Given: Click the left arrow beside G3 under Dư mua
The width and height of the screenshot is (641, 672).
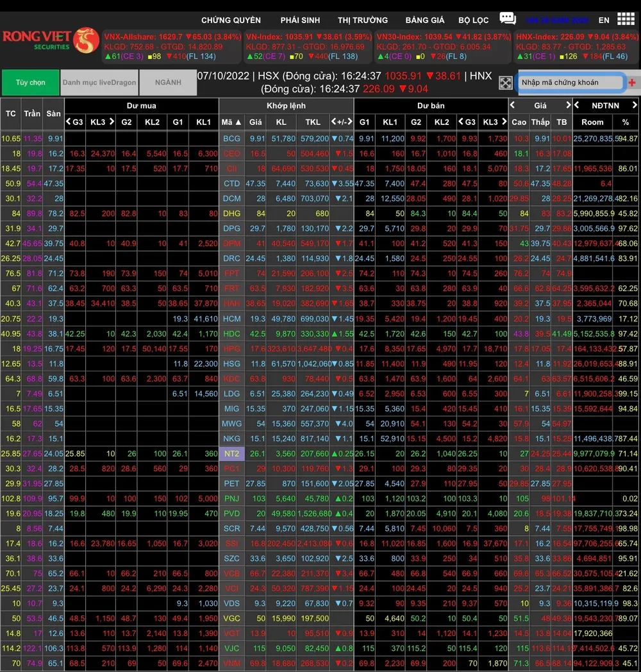Looking at the screenshot, I should coord(69,122).
